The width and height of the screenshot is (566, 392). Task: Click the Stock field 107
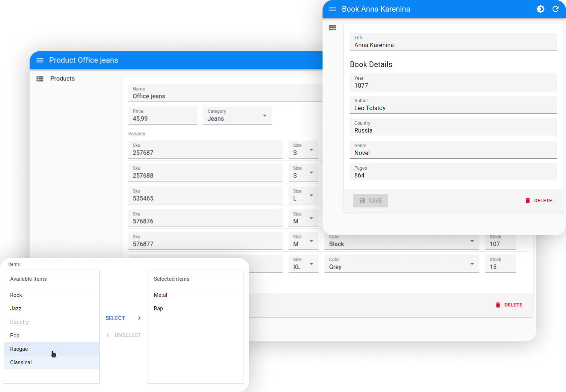click(500, 242)
